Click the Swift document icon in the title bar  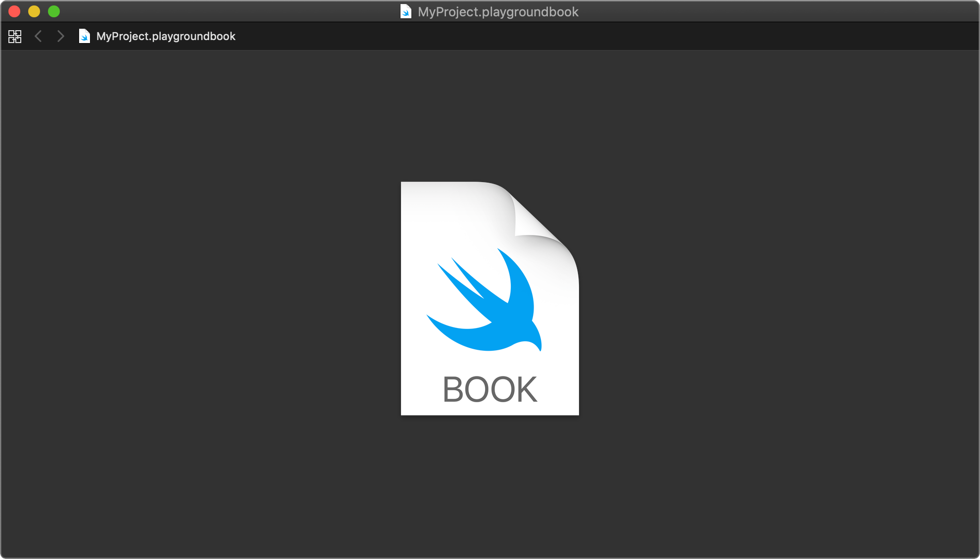(405, 11)
